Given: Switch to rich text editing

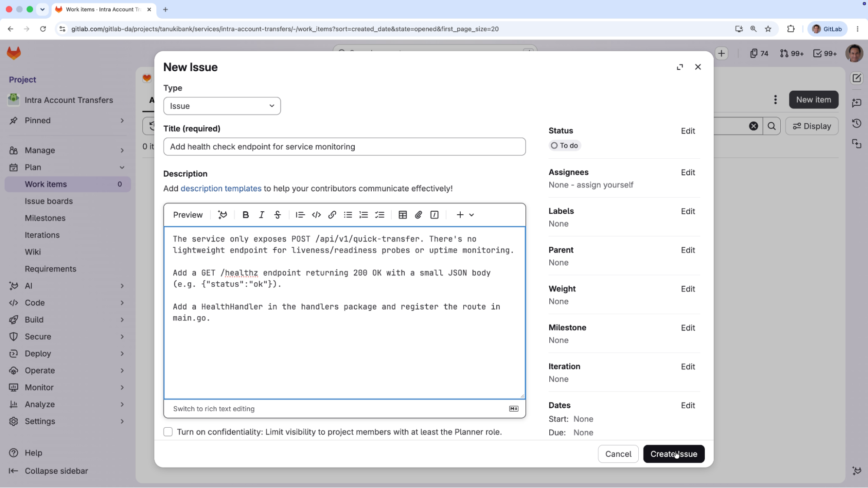Looking at the screenshot, I should pos(214,409).
